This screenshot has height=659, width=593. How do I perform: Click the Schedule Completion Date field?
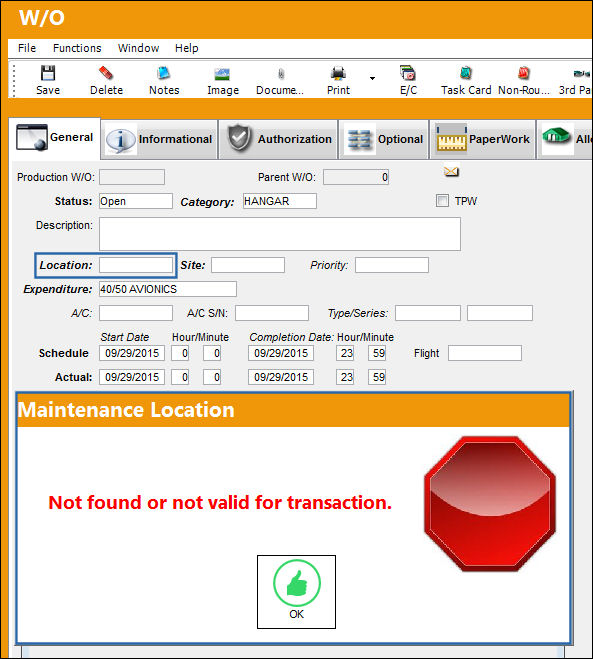click(x=281, y=353)
